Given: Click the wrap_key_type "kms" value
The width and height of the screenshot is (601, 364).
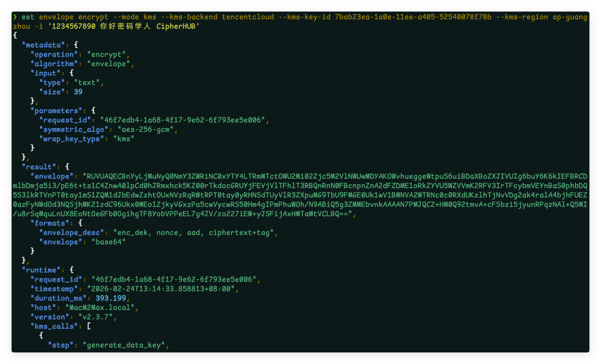Looking at the screenshot, I should [124, 139].
